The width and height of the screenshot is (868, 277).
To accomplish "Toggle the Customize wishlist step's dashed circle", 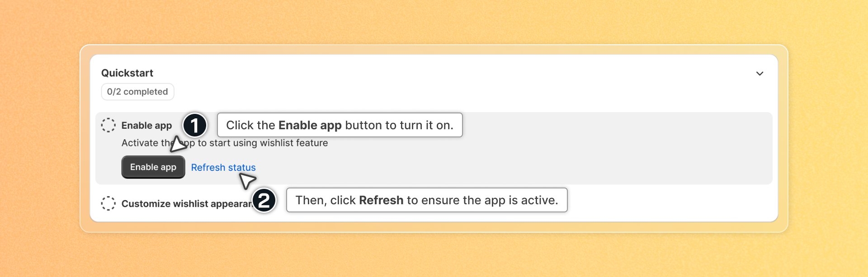I will 108,203.
